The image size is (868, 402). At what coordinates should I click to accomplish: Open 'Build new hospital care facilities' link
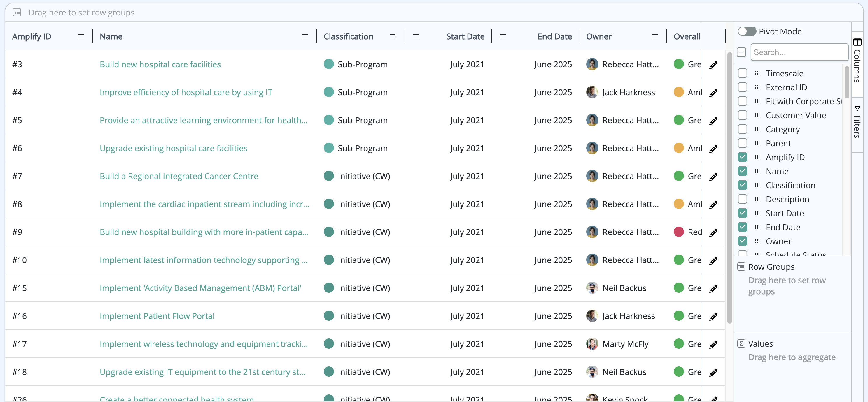point(160,64)
